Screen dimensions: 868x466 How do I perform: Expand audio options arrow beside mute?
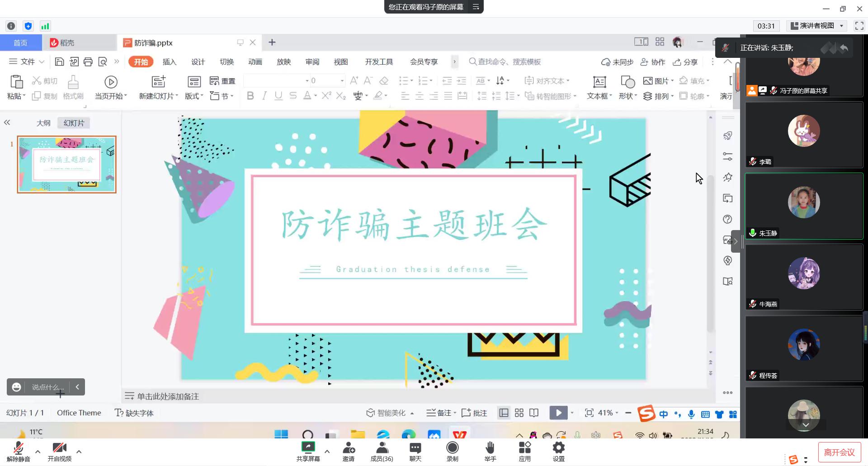(x=38, y=452)
